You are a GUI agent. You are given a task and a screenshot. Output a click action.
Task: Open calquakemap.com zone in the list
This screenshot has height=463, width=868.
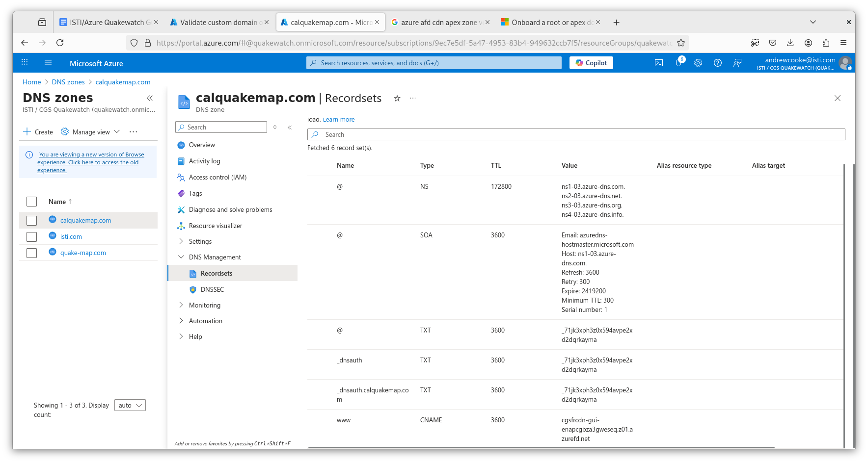tap(85, 220)
